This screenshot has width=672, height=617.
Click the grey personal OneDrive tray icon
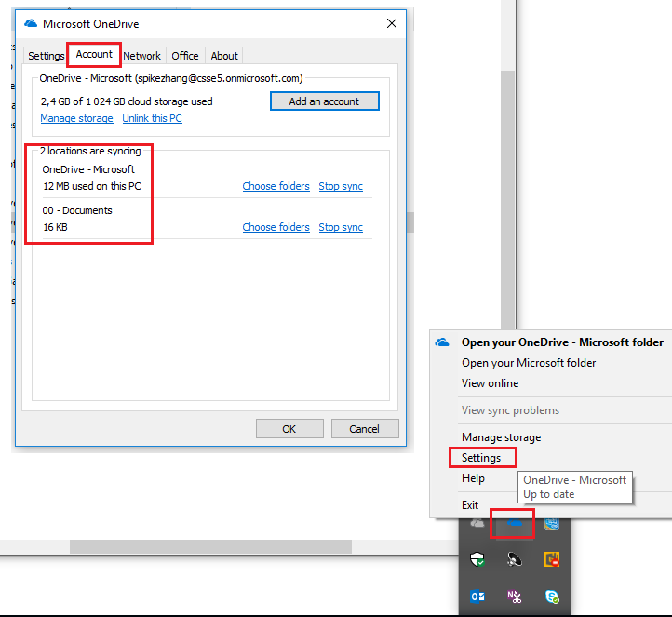click(477, 523)
